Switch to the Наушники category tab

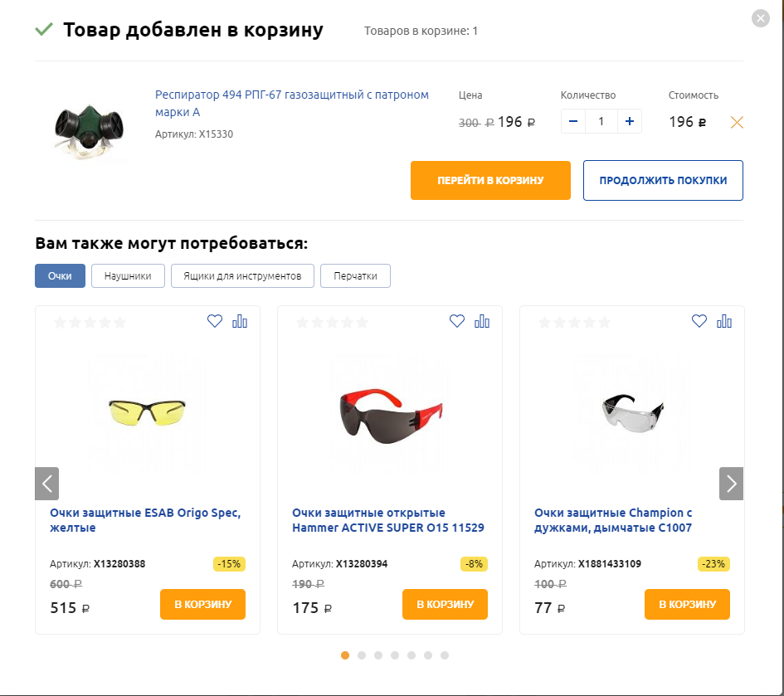coord(128,276)
